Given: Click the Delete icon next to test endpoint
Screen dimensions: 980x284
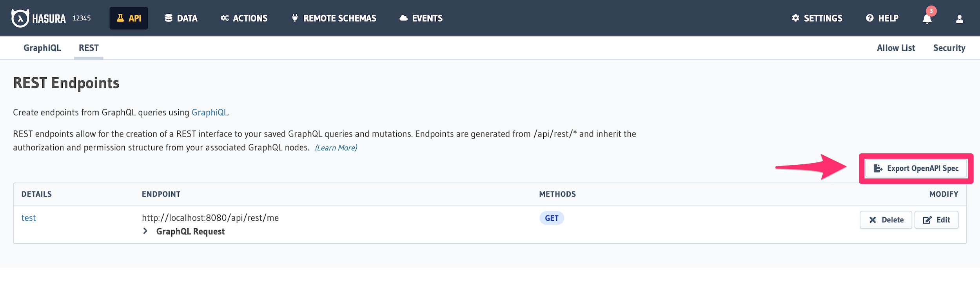Looking at the screenshot, I should click(x=873, y=220).
